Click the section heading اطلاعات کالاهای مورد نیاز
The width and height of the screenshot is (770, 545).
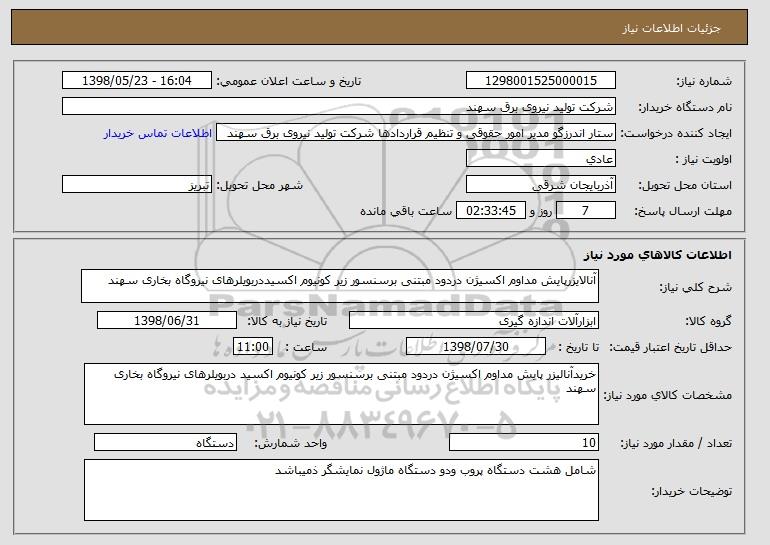(x=658, y=255)
